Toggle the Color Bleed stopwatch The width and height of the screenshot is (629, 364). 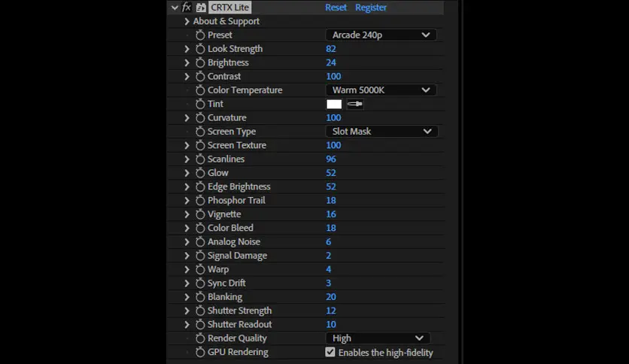pyautogui.click(x=200, y=228)
